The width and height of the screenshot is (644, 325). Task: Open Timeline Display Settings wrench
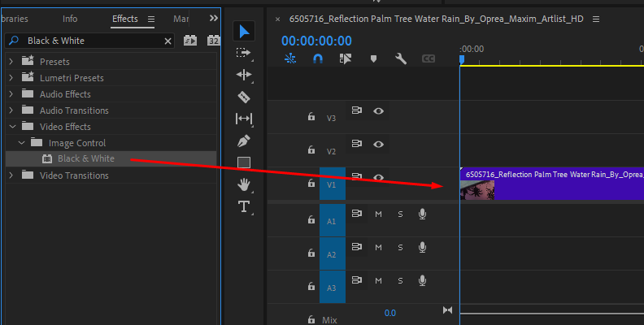[400, 58]
